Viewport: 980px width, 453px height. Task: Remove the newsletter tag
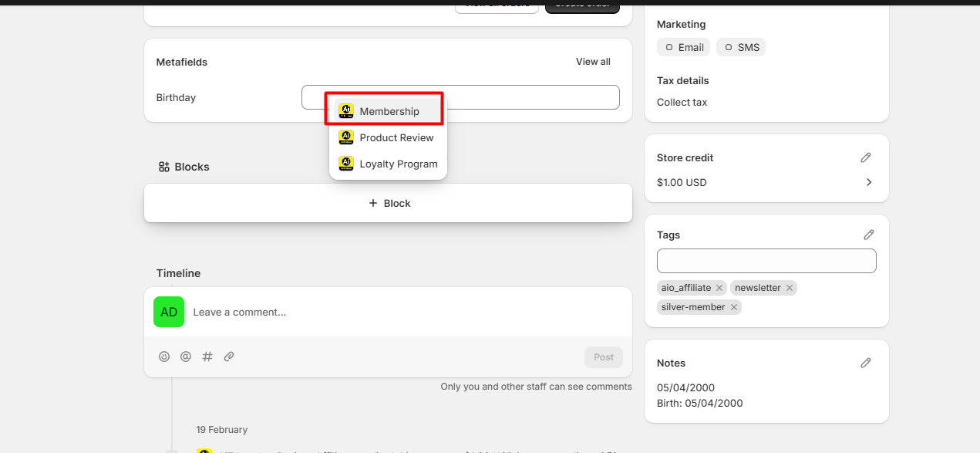(790, 288)
